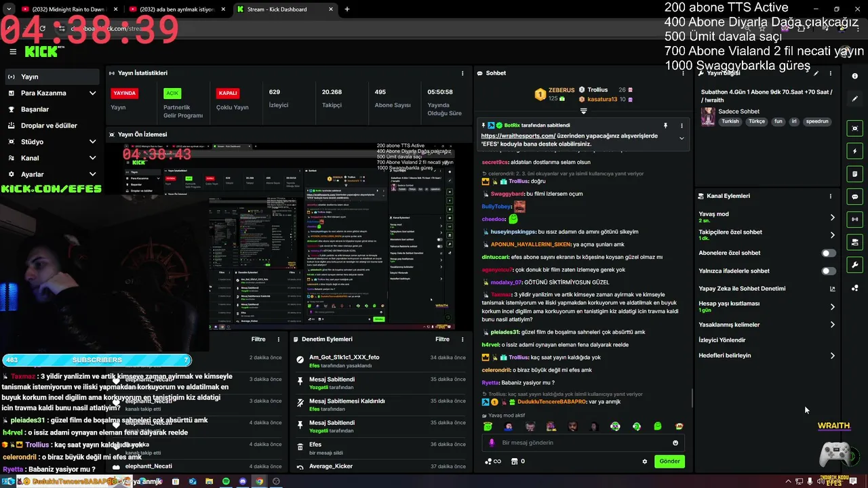The width and height of the screenshot is (868, 488).
Task: Expand the Kanal sidebar section
Action: (x=52, y=158)
